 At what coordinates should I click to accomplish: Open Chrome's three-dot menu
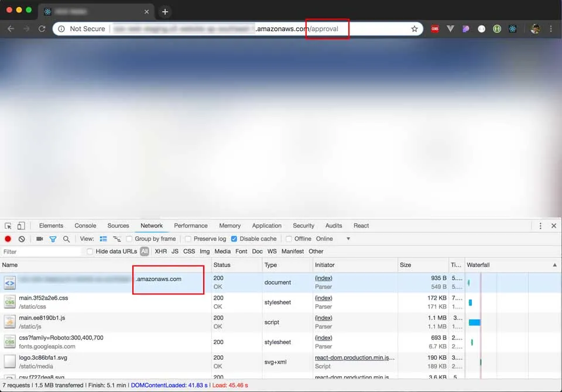[551, 29]
